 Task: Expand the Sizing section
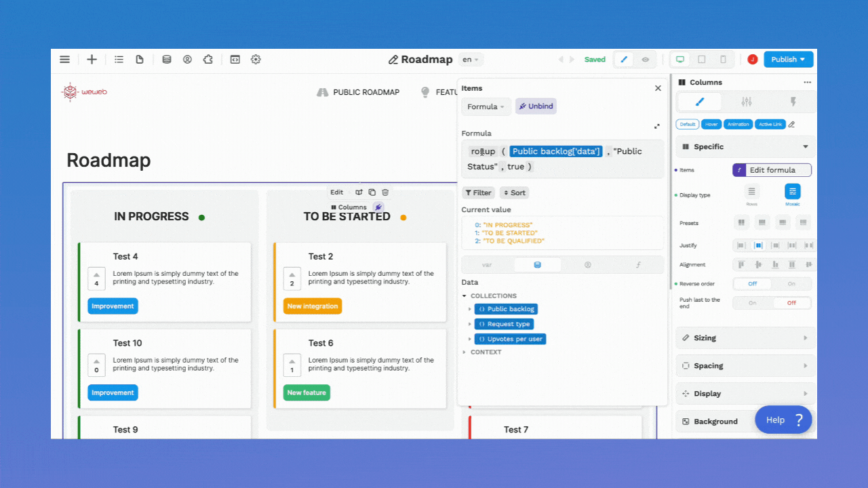coord(745,338)
